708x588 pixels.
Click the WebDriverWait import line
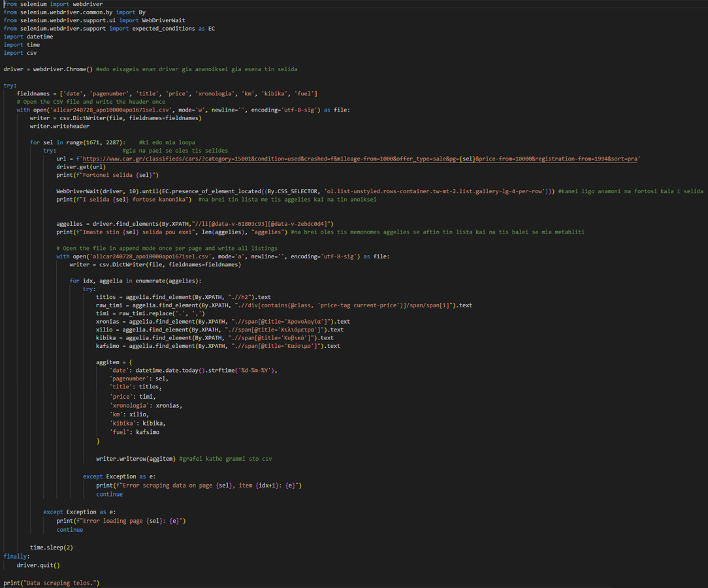94,20
